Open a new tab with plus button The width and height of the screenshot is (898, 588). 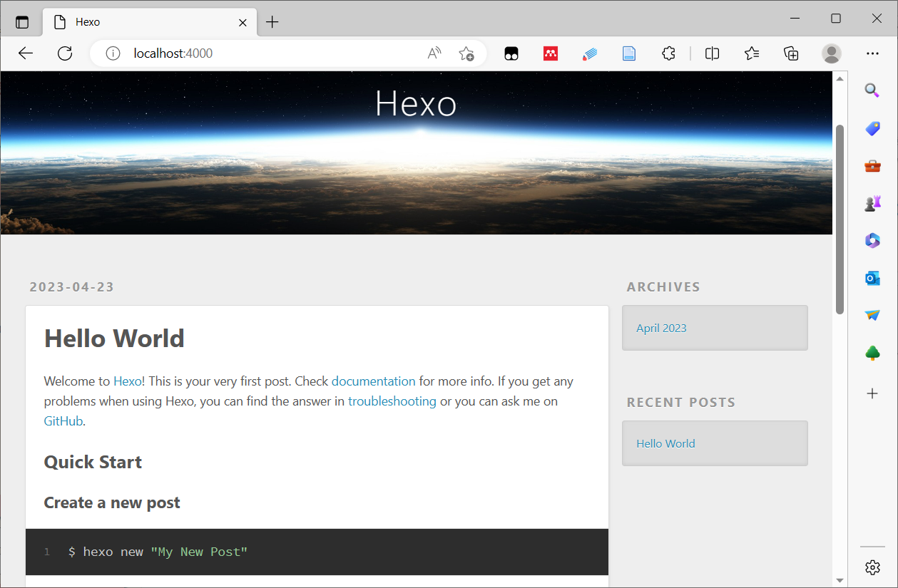272,22
